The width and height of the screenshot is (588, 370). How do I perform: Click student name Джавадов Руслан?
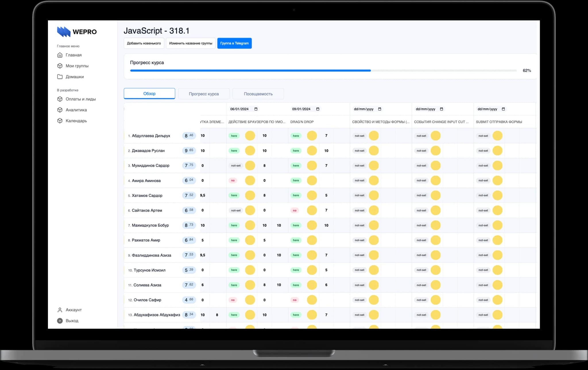pos(148,151)
